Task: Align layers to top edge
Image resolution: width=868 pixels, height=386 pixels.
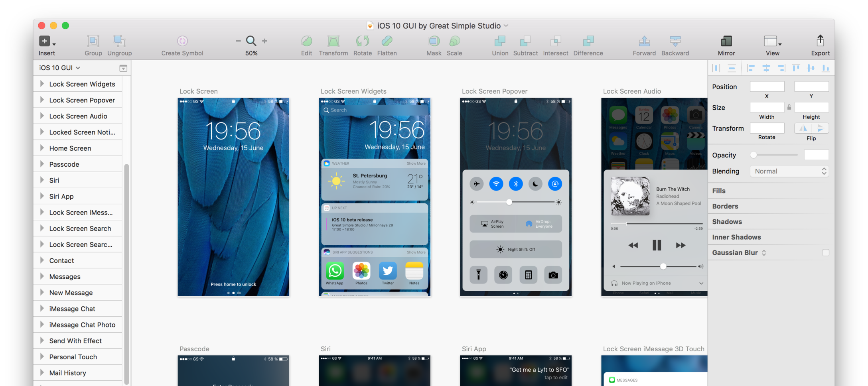Action: click(x=796, y=68)
